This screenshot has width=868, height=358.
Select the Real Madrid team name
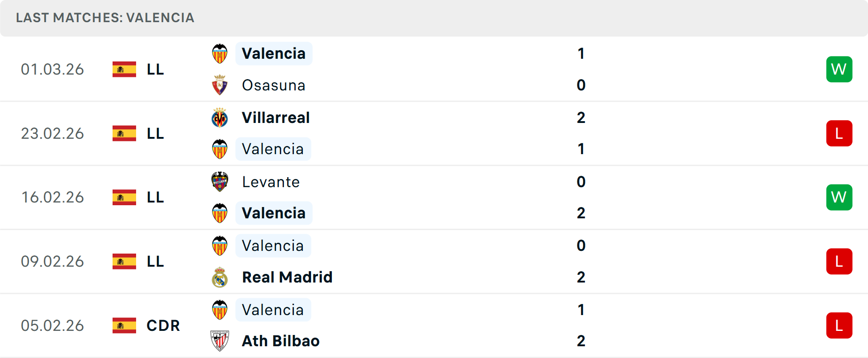point(287,277)
